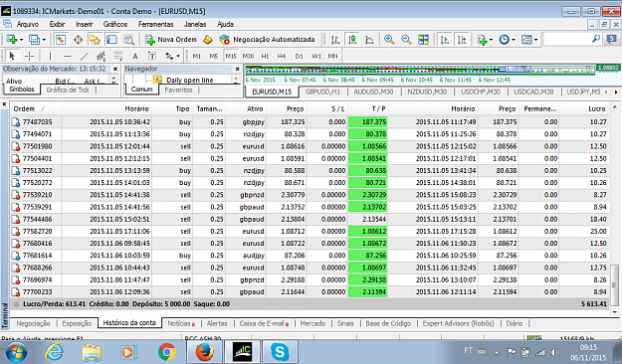Toggle the M15 timeframe button

coord(231,57)
